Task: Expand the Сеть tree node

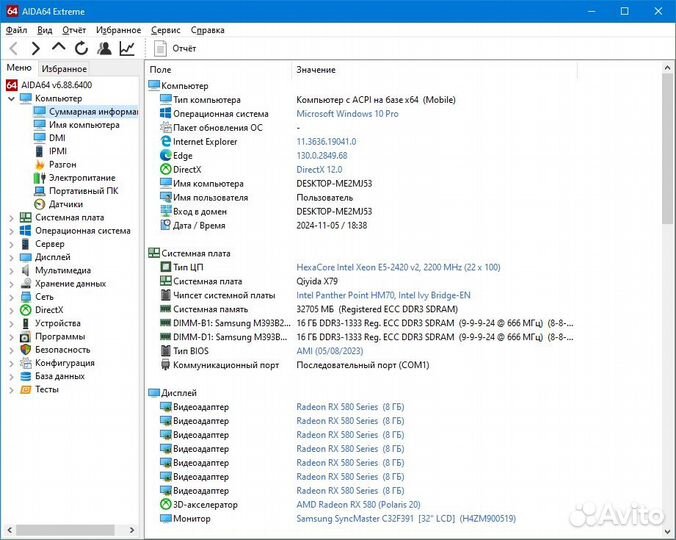Action: [x=12, y=297]
